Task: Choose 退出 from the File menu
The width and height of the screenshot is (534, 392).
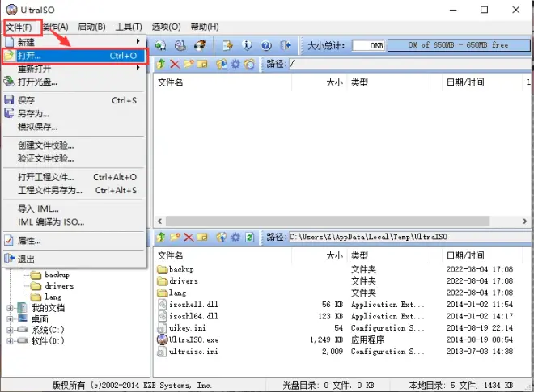Action: pos(74,259)
